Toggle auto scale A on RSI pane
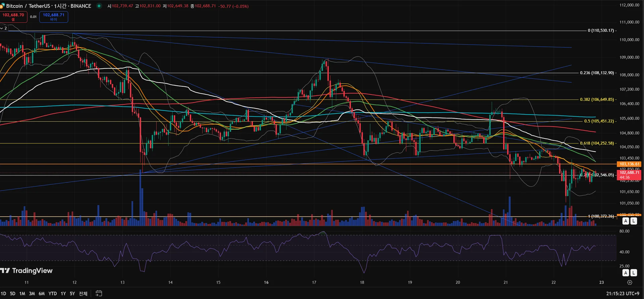The width and height of the screenshot is (644, 299). pyautogui.click(x=626, y=272)
